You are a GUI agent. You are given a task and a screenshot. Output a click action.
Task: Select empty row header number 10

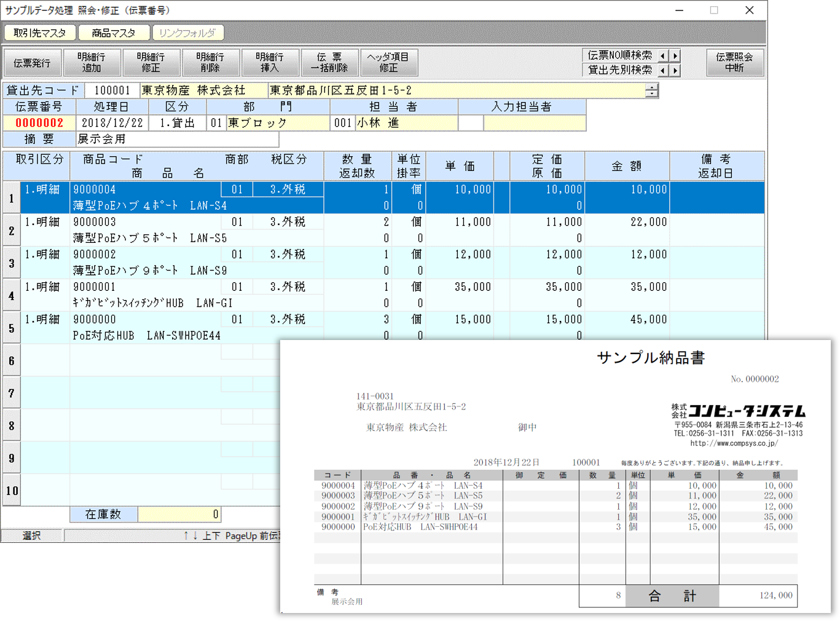click(12, 491)
